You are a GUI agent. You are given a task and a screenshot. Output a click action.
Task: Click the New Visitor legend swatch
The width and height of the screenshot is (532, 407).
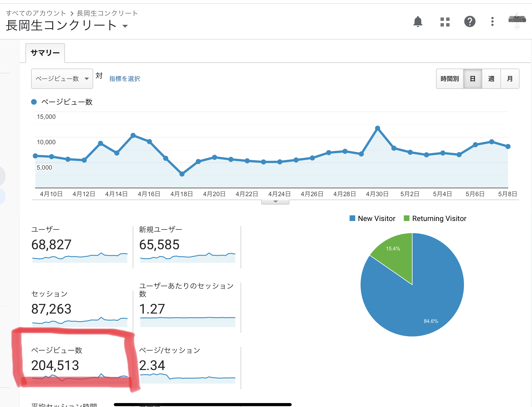pyautogui.click(x=352, y=218)
